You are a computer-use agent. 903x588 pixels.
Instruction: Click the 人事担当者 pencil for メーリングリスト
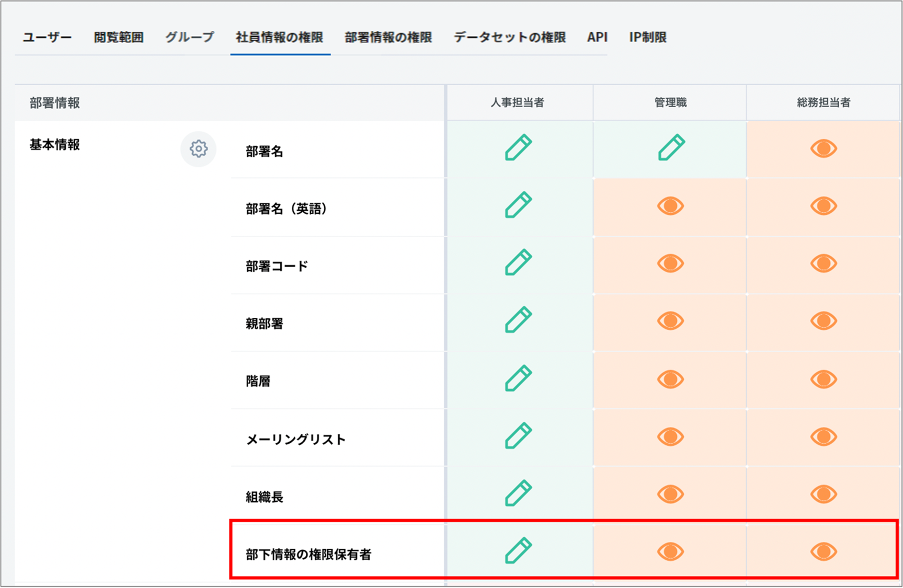518,436
